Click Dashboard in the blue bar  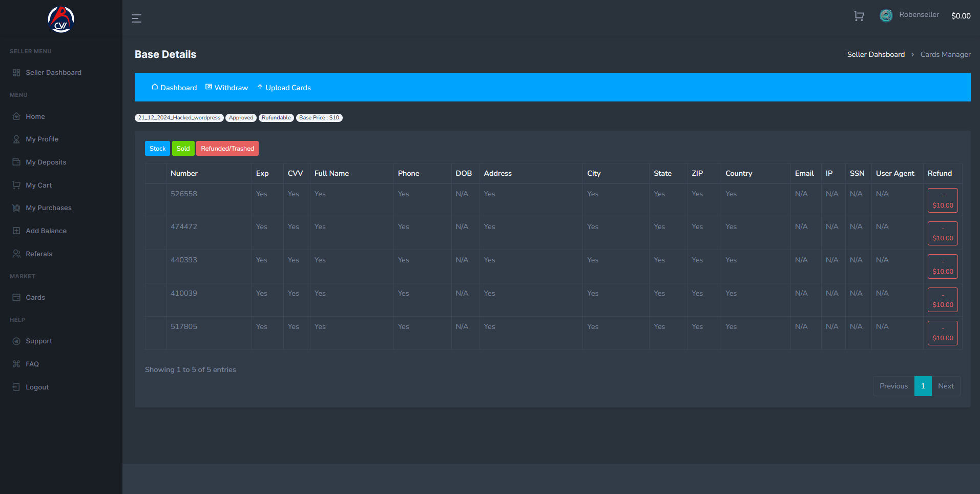click(x=174, y=88)
